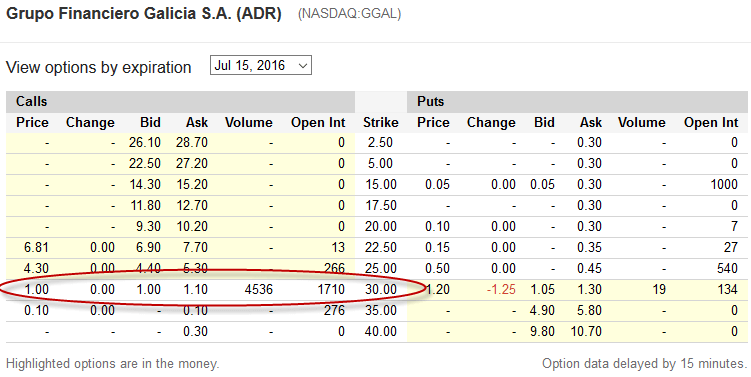The width and height of the screenshot is (751, 377).
Task: Click call open interest 276
Action: click(334, 311)
